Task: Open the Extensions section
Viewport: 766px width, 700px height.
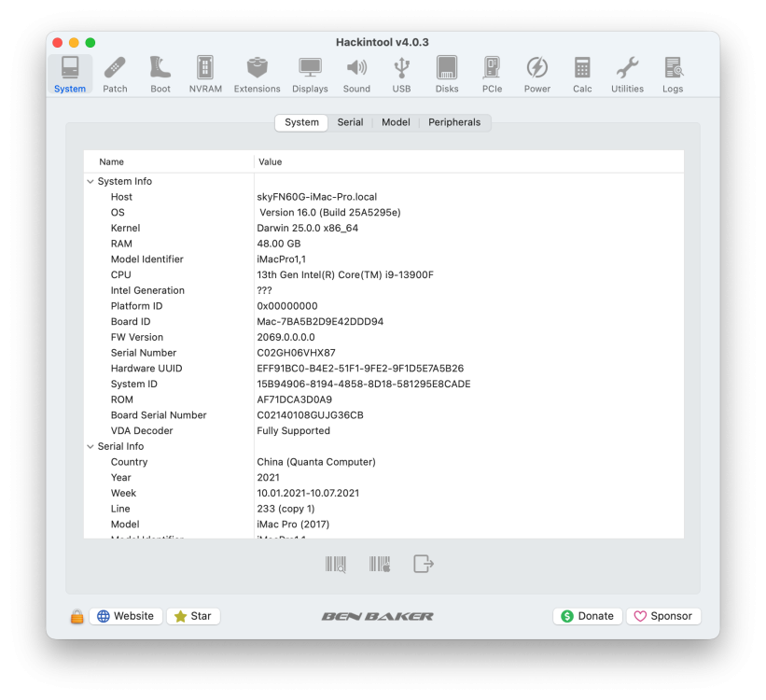Action: 257,75
